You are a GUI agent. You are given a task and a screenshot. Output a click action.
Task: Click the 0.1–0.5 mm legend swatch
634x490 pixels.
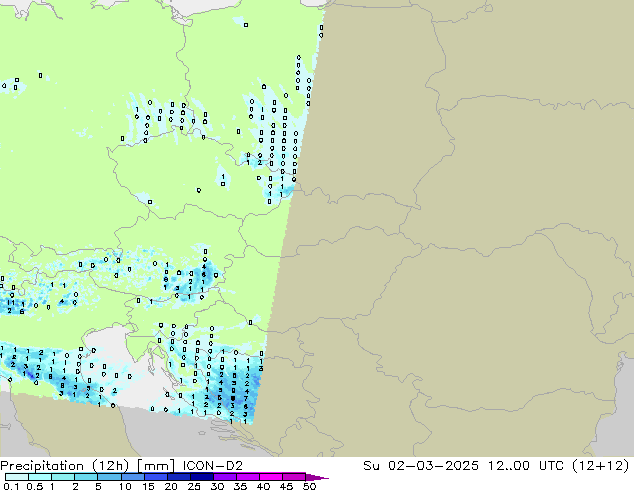(17, 477)
